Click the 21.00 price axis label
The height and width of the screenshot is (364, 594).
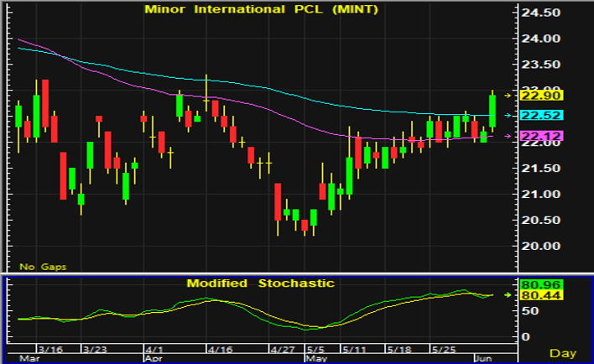coord(540,195)
